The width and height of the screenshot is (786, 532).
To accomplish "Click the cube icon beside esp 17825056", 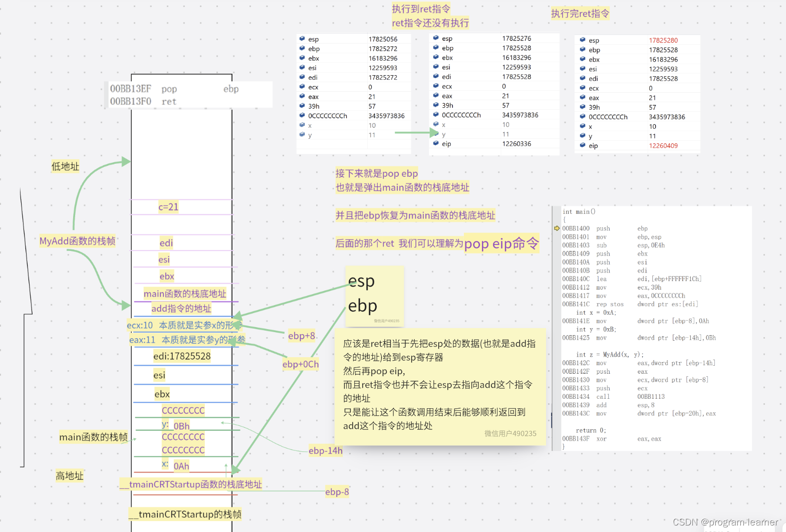I will [302, 39].
